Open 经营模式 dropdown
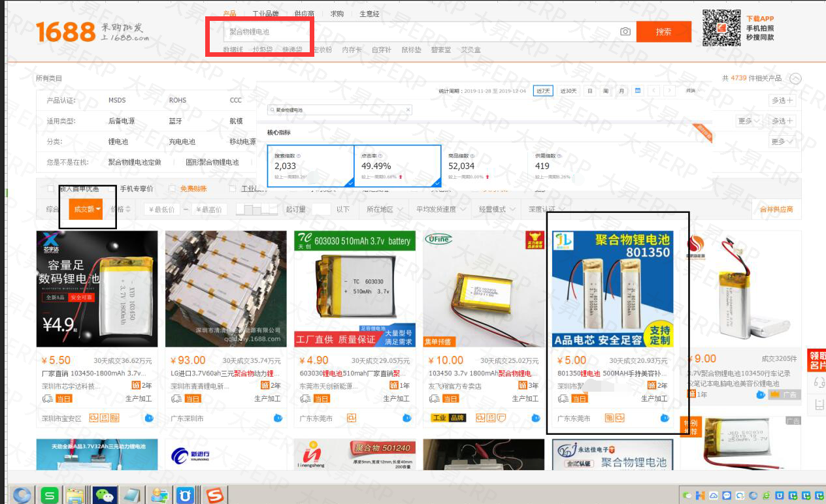Viewport: 826px width, 504px height. click(x=497, y=210)
